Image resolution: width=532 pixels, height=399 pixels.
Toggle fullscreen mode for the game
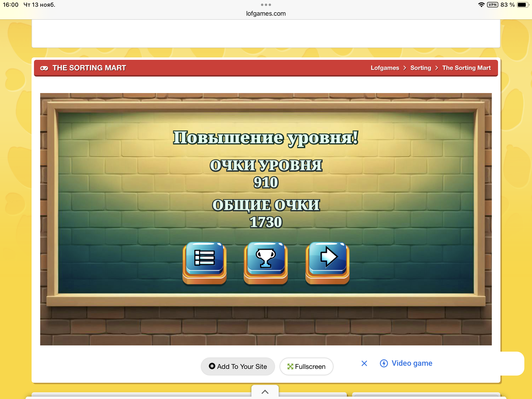(x=306, y=366)
